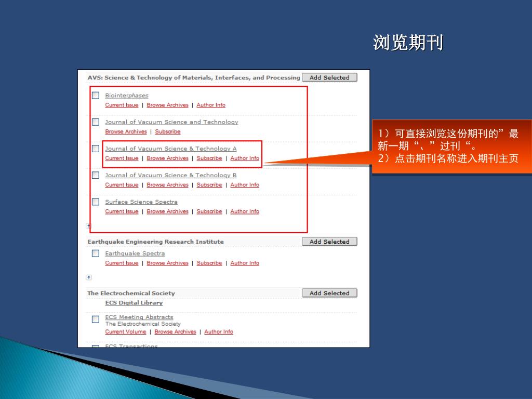Open the Surface Science Spectra title link
532x399 pixels.
(x=141, y=202)
